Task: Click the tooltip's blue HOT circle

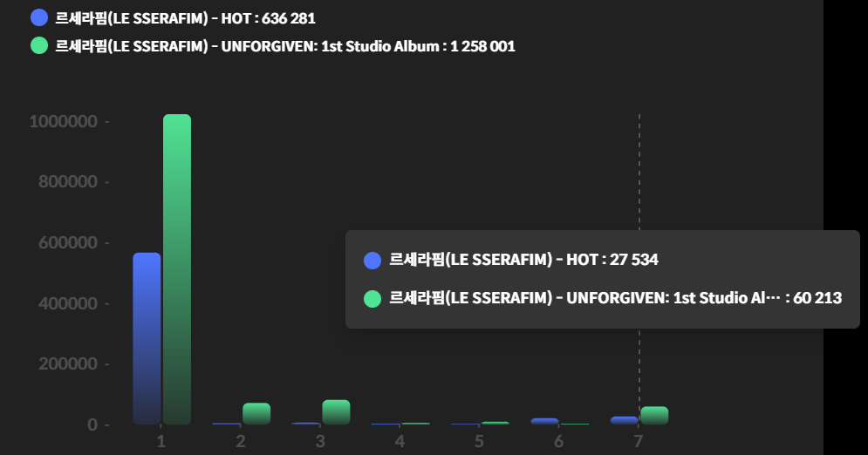Action: (372, 261)
